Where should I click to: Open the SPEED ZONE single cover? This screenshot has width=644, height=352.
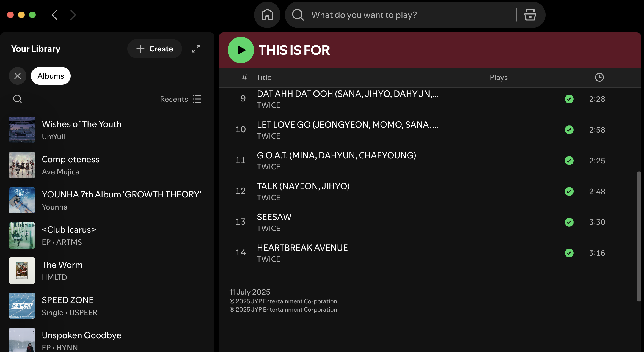click(x=22, y=306)
